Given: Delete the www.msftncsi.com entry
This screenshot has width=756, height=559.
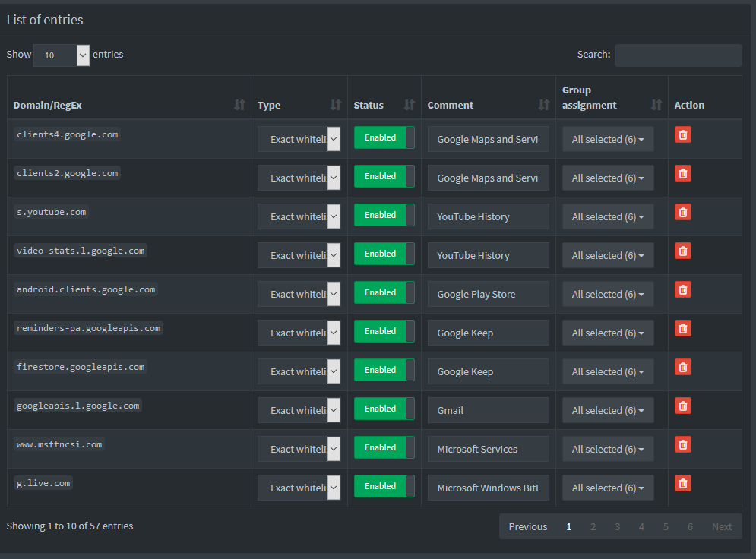Looking at the screenshot, I should coord(683,444).
